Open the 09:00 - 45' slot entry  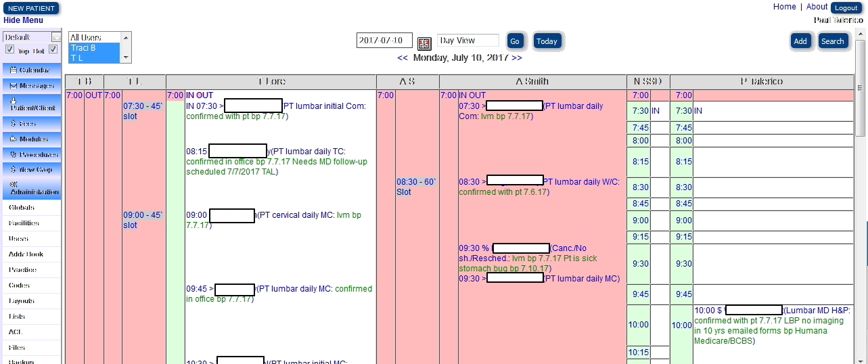143,220
